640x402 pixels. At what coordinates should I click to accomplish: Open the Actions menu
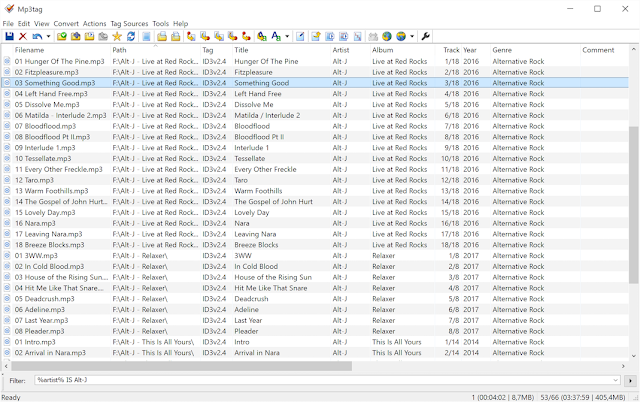95,24
